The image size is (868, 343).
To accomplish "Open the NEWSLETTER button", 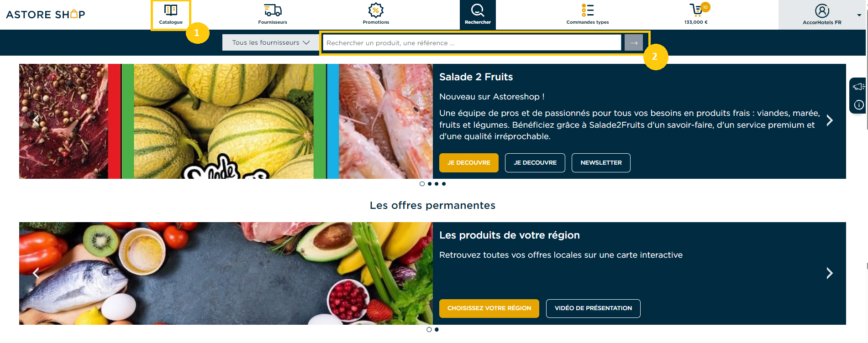I will pos(601,163).
